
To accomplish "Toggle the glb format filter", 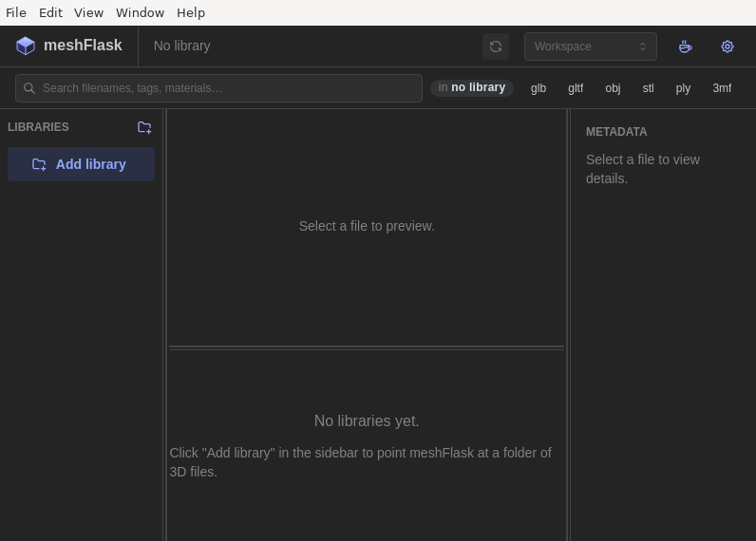I will 539,88.
